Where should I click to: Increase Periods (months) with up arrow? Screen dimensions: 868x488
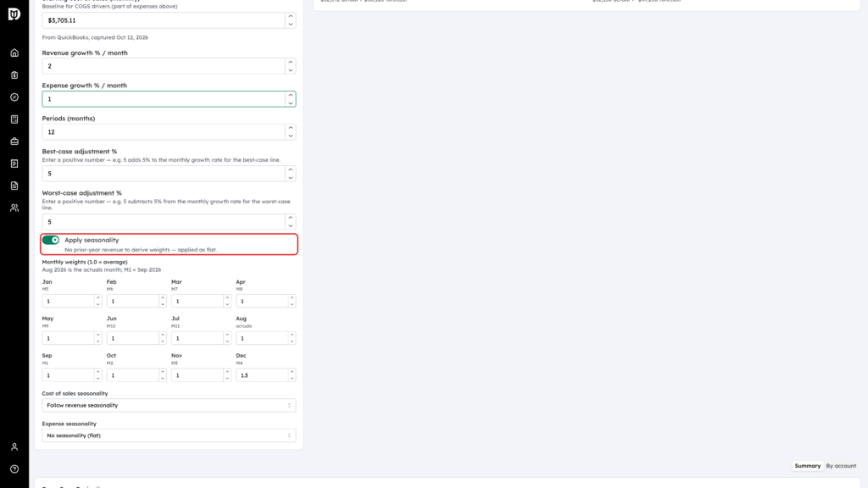point(291,129)
